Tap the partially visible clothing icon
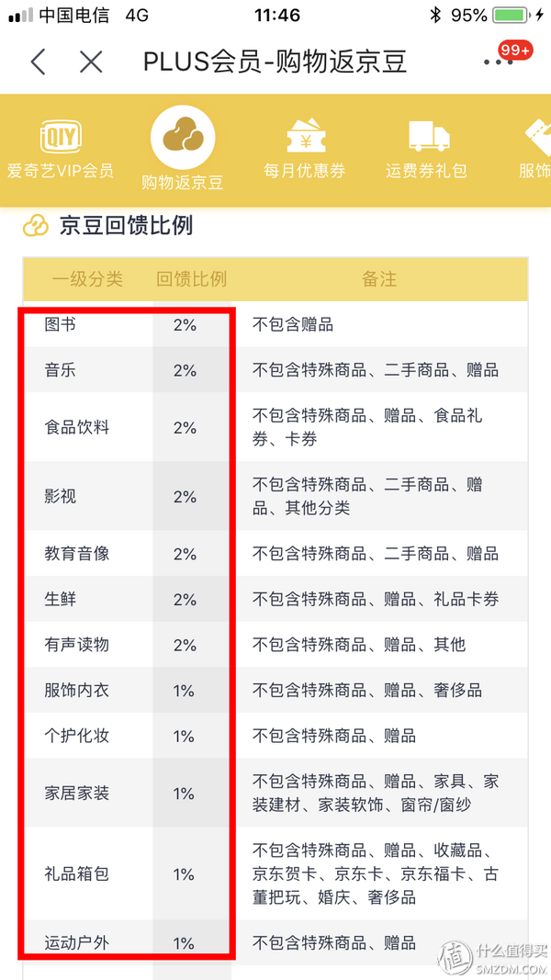Image resolution: width=551 pixels, height=980 pixels. point(536,138)
